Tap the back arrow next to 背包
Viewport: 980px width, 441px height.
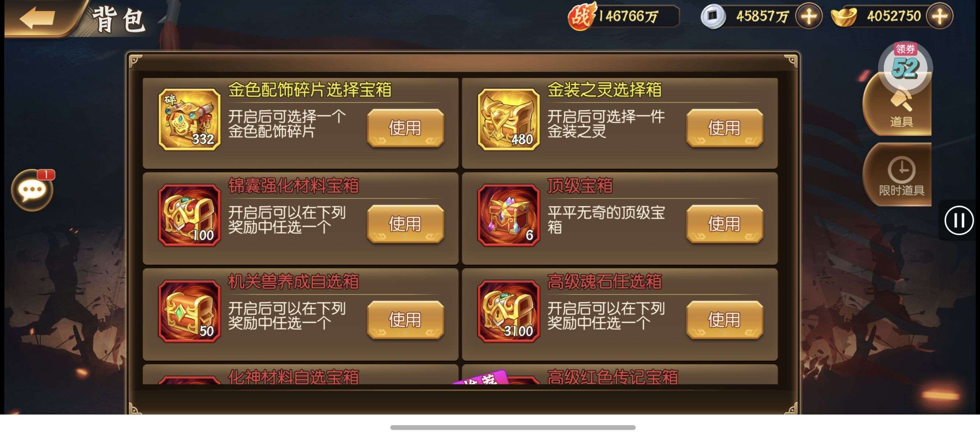tap(37, 17)
